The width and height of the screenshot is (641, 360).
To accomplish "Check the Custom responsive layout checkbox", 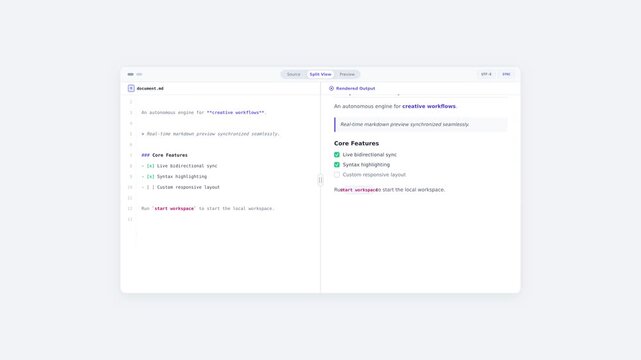I will tap(337, 174).
